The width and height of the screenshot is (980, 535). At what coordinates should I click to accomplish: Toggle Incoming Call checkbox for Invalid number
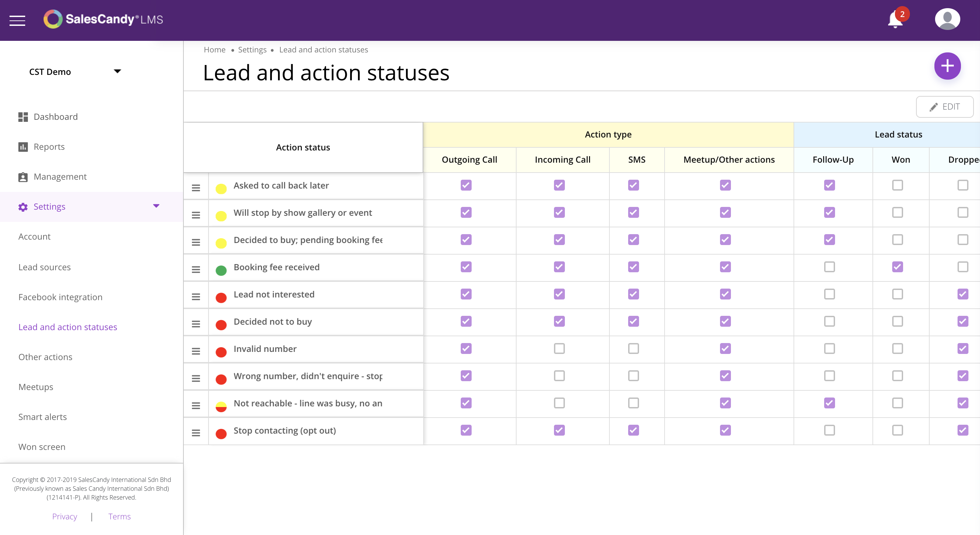[559, 348]
